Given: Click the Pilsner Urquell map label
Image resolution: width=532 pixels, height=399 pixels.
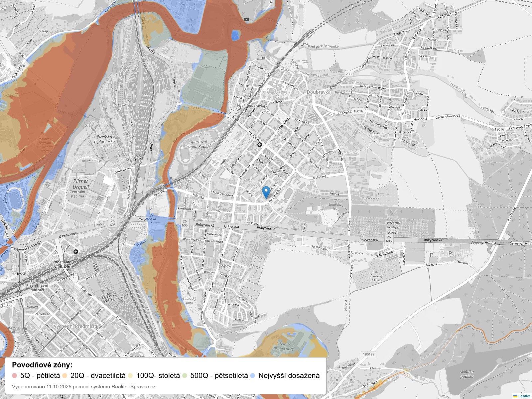Looking at the screenshot, I should pyautogui.click(x=80, y=184).
